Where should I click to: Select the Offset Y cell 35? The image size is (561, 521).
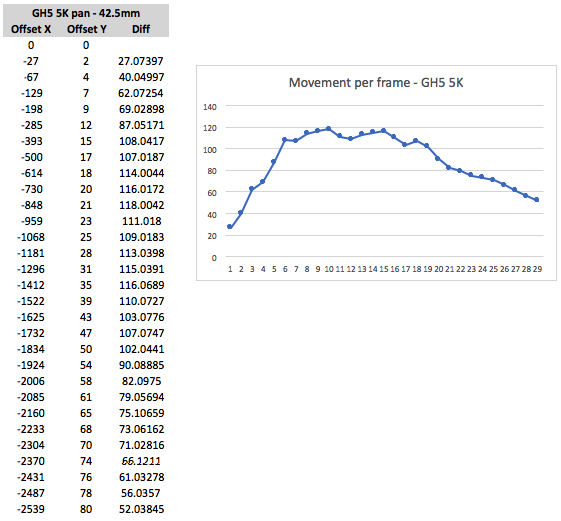point(86,285)
